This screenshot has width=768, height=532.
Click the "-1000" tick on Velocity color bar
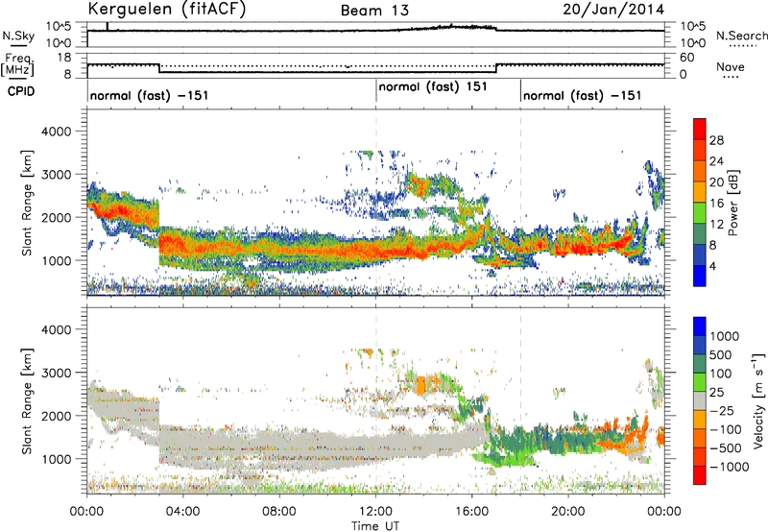pos(730,467)
